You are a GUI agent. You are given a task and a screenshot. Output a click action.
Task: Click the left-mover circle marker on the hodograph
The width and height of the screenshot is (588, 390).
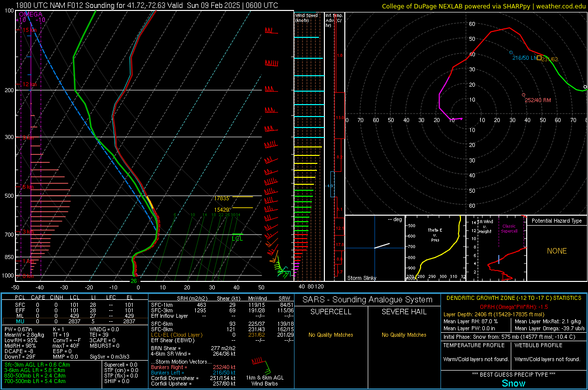[x=511, y=52]
